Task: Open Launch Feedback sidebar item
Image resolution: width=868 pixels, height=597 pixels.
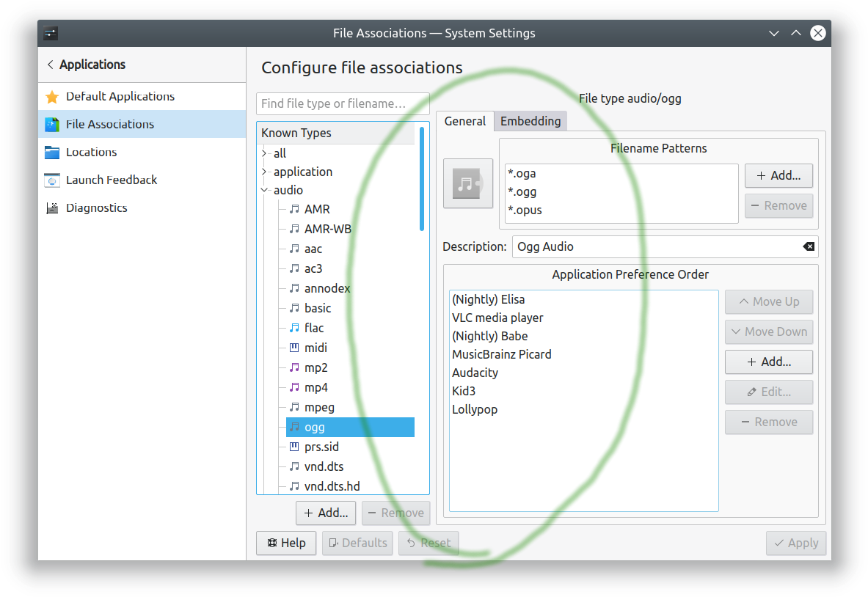Action: tap(111, 180)
